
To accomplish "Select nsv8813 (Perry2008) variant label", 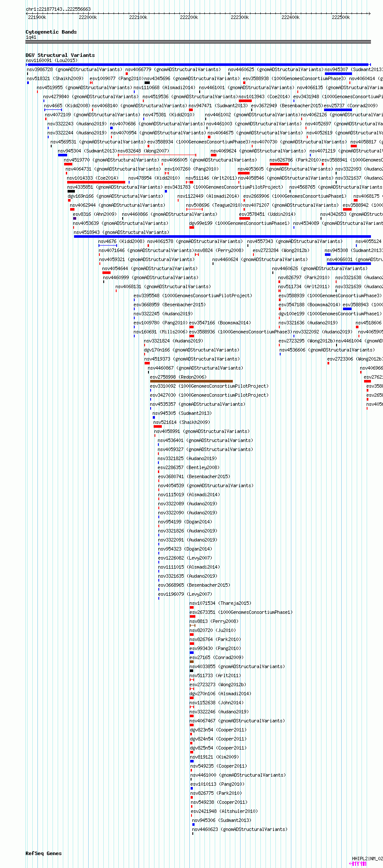I will point(214,621).
